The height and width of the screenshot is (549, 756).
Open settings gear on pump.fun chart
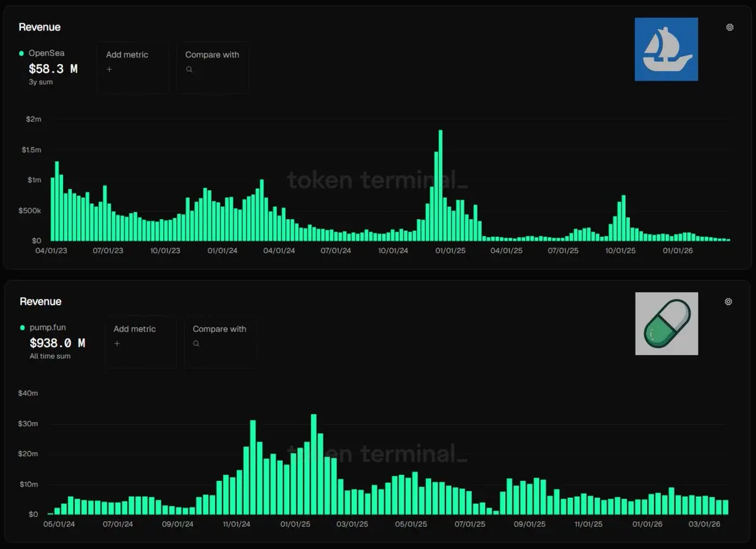(x=728, y=302)
